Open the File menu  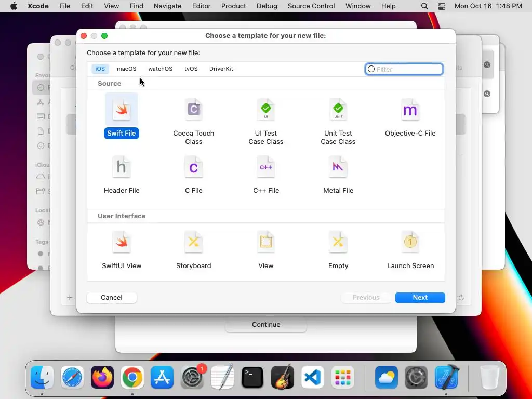pyautogui.click(x=64, y=6)
